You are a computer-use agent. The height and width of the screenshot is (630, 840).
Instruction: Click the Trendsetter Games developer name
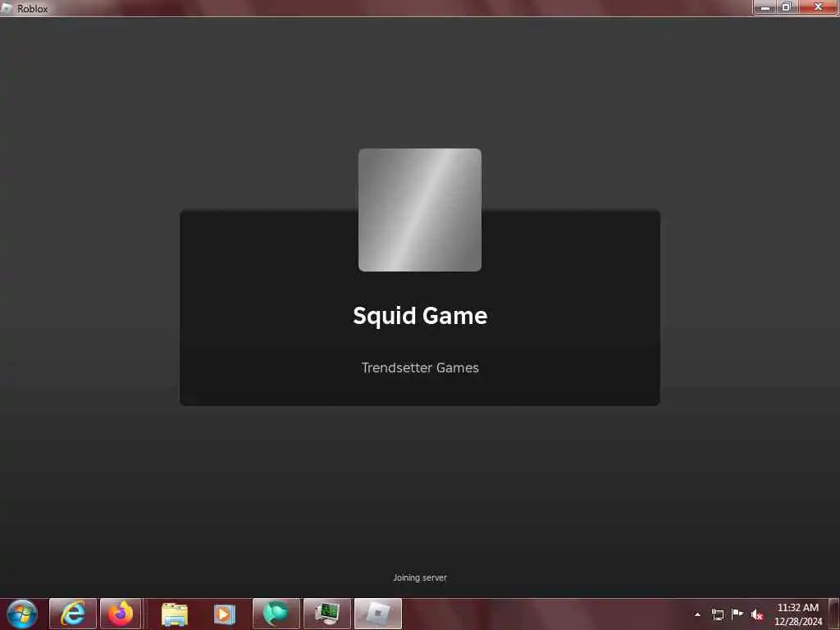click(x=420, y=367)
